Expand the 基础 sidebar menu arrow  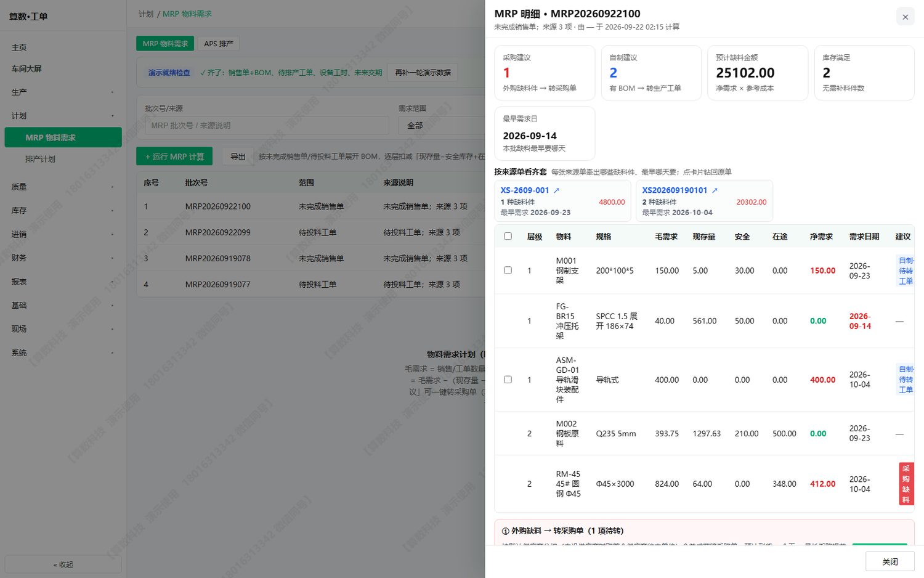click(112, 306)
